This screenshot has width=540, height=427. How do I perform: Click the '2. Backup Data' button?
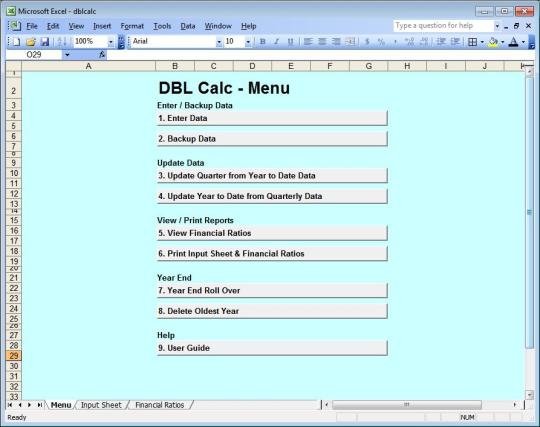point(272,139)
